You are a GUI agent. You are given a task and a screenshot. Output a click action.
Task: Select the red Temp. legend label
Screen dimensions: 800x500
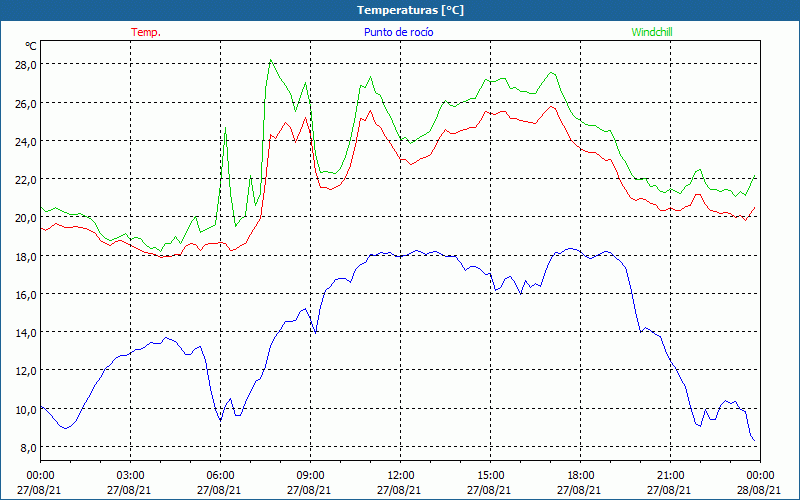coord(146,32)
